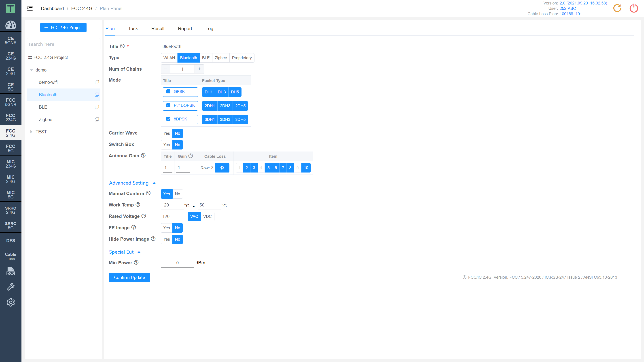644x362 pixels.
Task: Click Work Temp help icon
Action: (x=138, y=205)
